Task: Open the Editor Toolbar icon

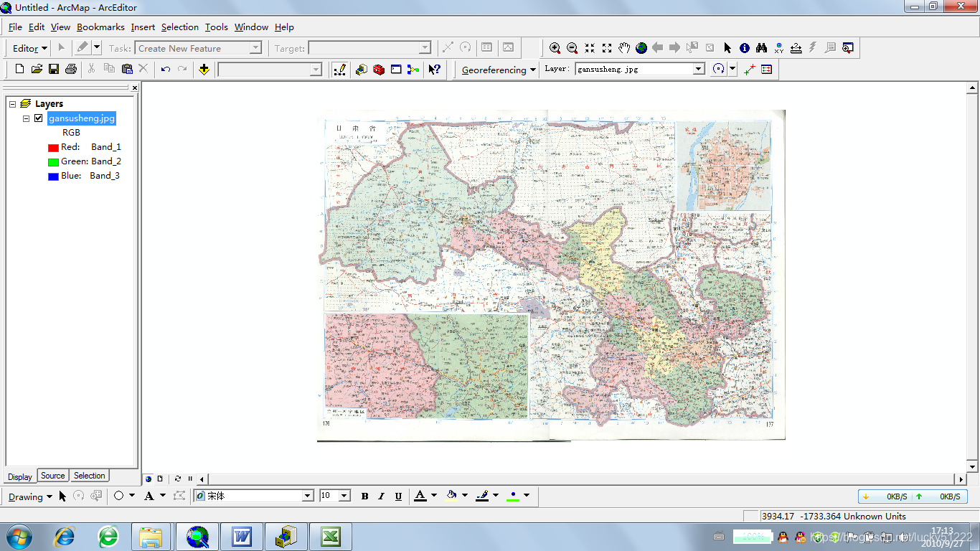Action: (340, 70)
